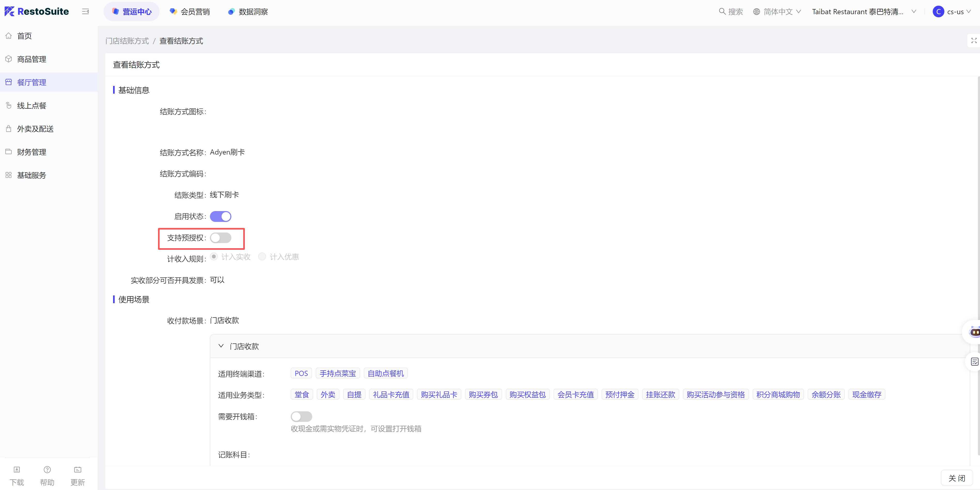Toggle the 启用状态 enable switch
The width and height of the screenshot is (980, 490).
tap(220, 216)
